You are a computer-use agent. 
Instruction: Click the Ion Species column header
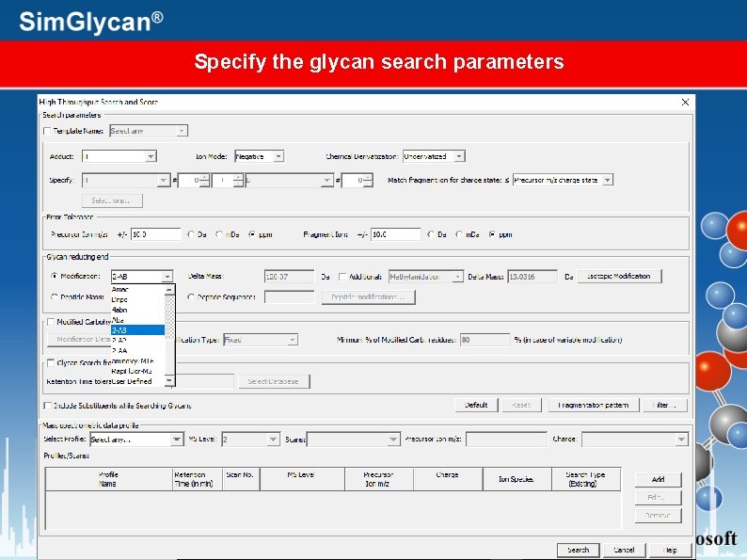[x=517, y=479]
